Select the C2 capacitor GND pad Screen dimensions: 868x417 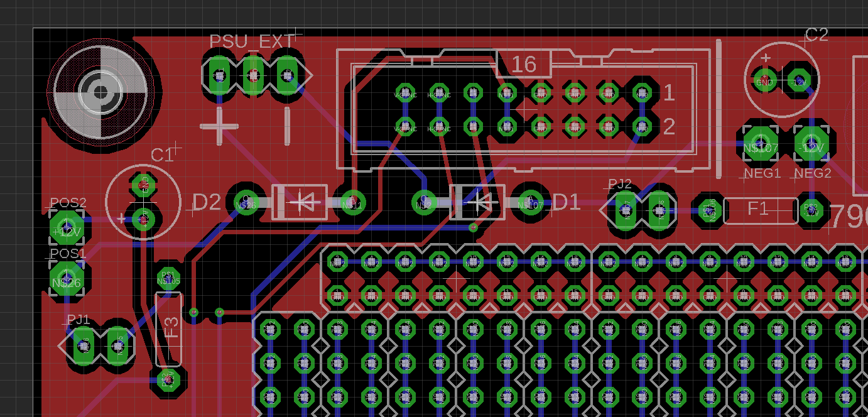click(765, 81)
